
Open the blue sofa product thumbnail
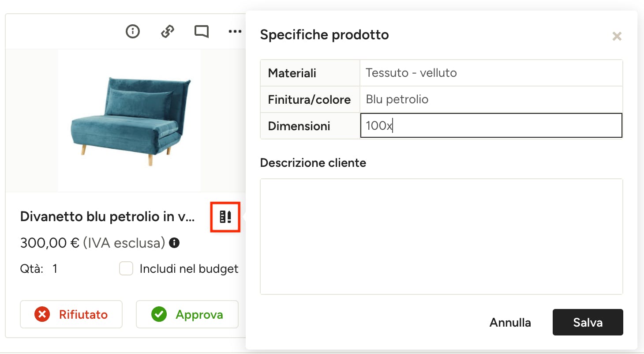(x=129, y=120)
